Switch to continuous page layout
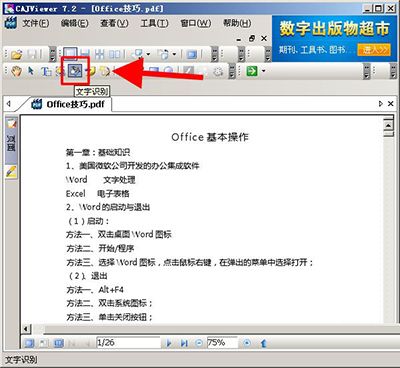The height and width of the screenshot is (368, 400). 85,54
